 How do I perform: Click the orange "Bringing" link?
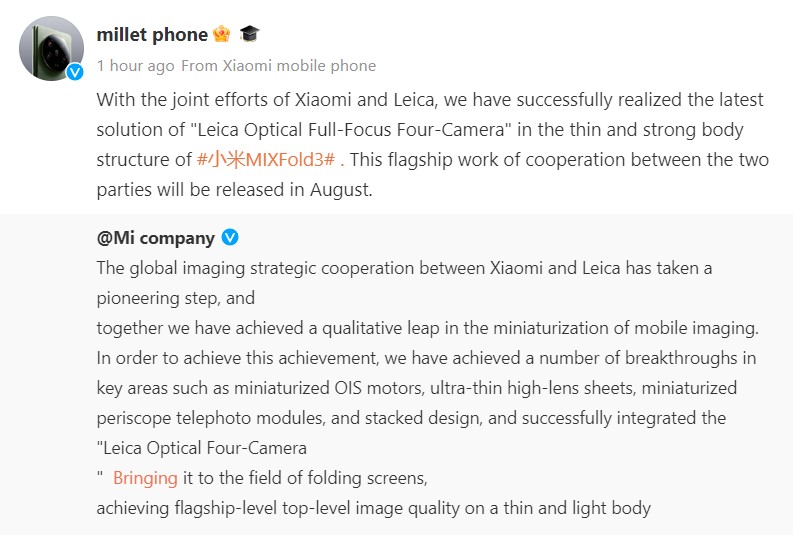point(145,478)
